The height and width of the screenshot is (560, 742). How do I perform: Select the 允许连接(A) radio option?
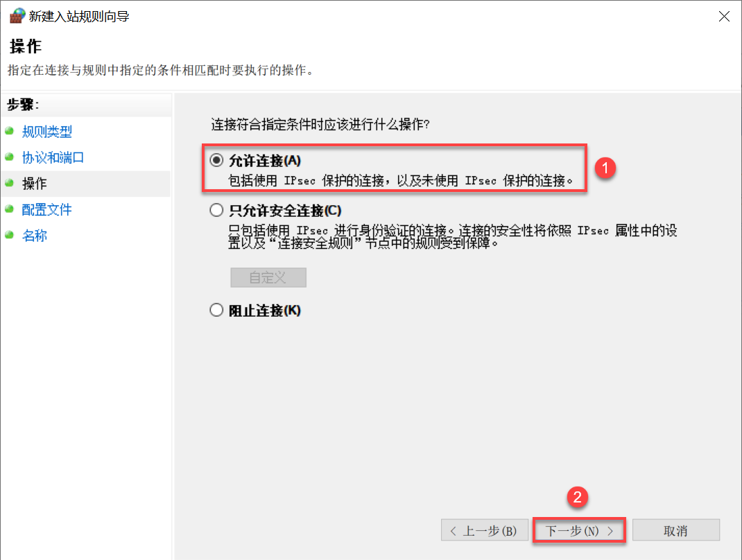click(x=216, y=160)
